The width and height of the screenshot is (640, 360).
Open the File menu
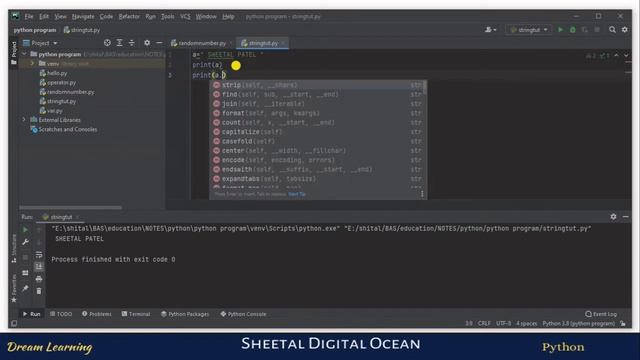tap(29, 17)
